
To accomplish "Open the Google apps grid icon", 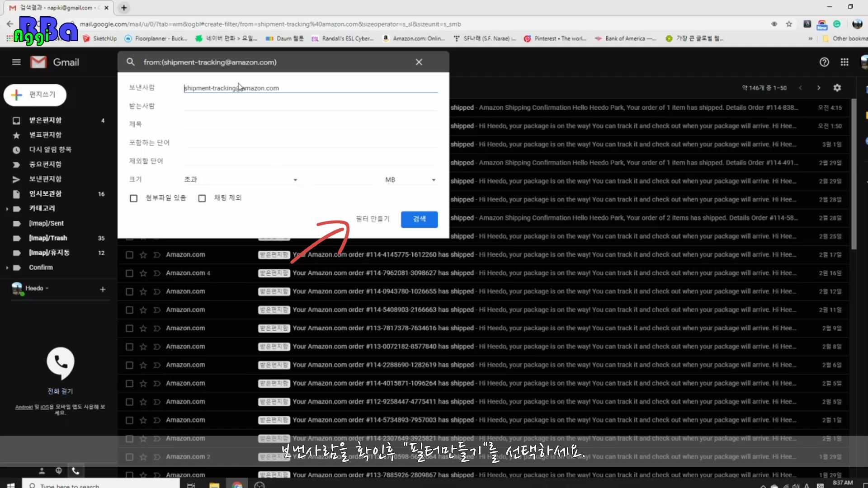I will [844, 62].
